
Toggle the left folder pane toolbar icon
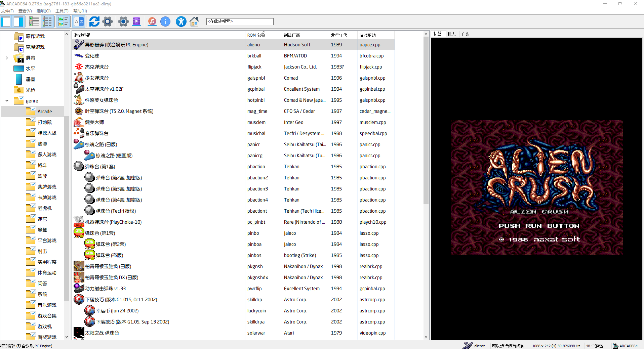coord(6,21)
